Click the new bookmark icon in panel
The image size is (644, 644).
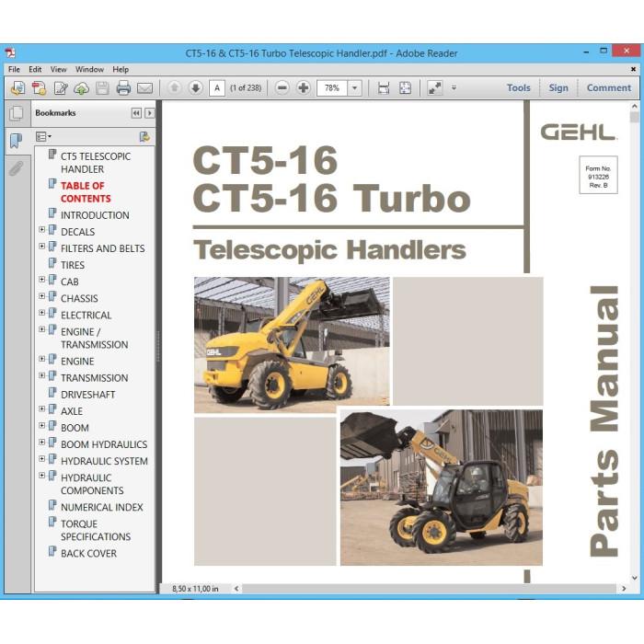point(144,136)
